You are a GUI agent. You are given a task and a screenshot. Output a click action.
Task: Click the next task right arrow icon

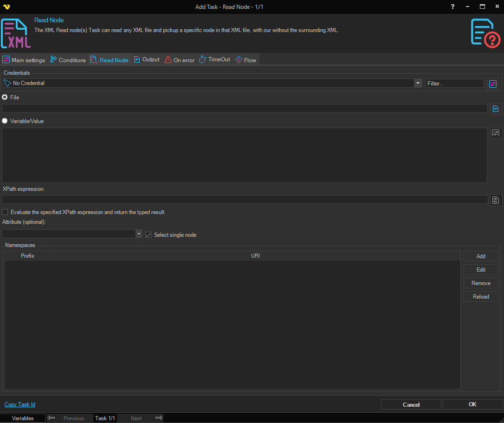[159, 418]
